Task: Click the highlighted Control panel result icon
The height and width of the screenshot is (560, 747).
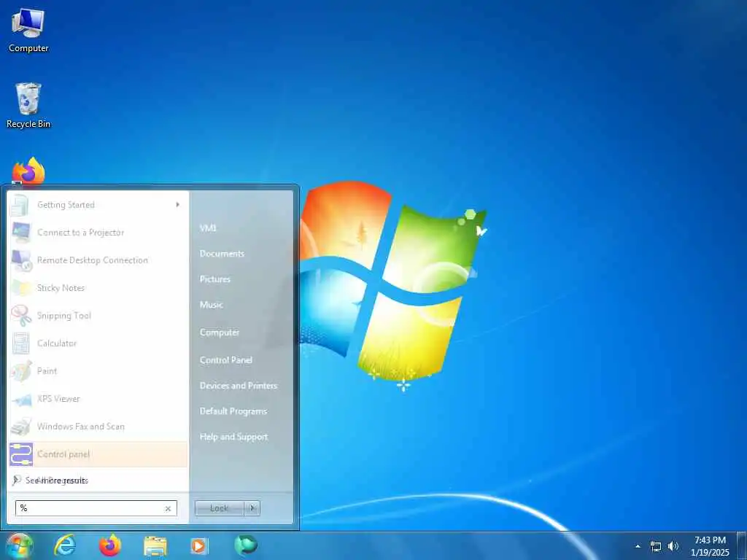Action: (x=21, y=454)
